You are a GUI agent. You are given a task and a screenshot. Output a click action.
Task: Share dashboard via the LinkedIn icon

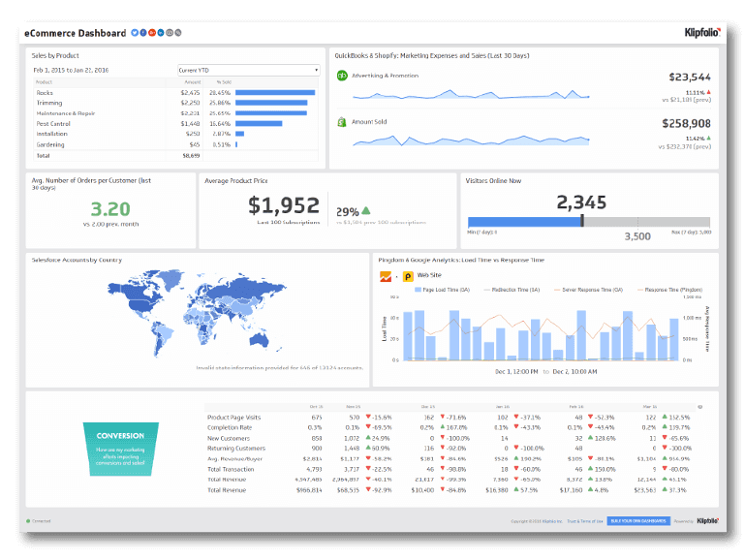coord(161,33)
